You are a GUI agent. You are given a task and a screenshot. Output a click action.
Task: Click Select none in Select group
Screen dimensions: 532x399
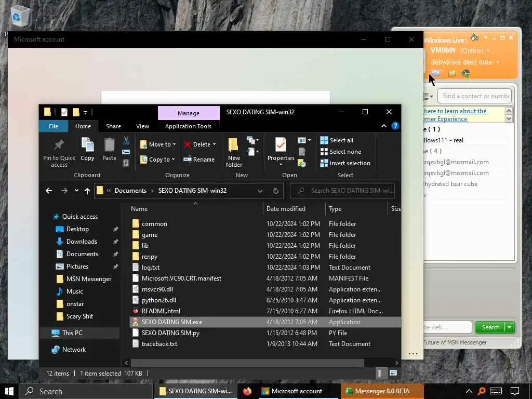[341, 152]
